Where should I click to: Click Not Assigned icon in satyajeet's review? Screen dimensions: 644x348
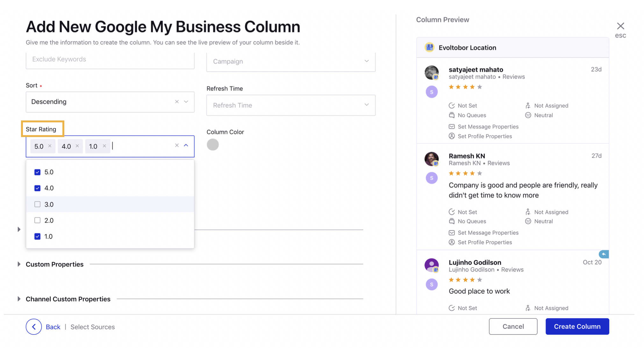528,105
